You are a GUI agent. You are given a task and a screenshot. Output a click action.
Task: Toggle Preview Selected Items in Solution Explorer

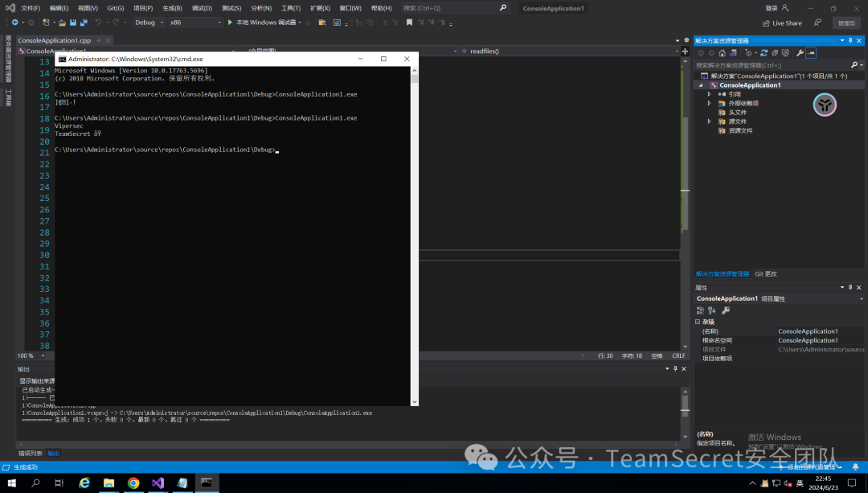pyautogui.click(x=811, y=53)
